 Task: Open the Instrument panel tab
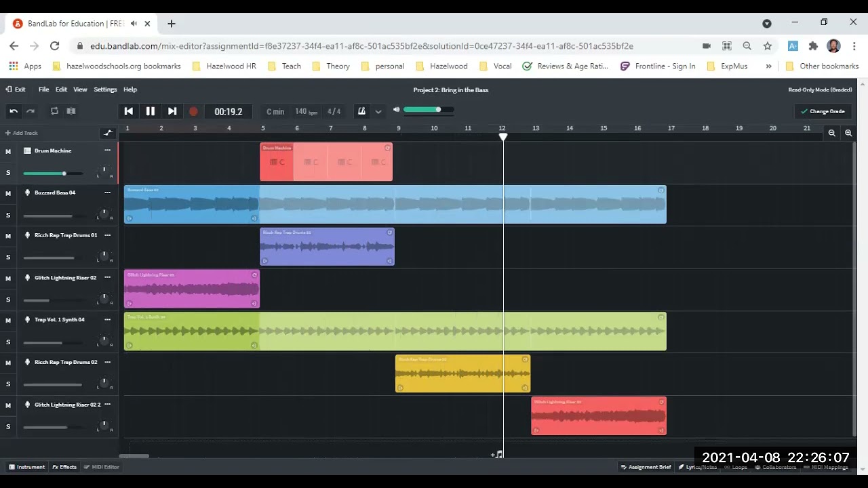27,467
